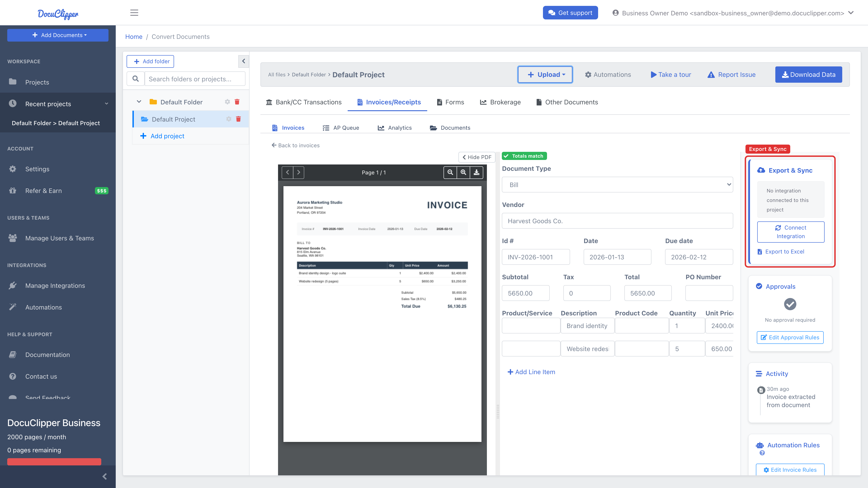Open the AP Queue sub-tab

(x=341, y=128)
